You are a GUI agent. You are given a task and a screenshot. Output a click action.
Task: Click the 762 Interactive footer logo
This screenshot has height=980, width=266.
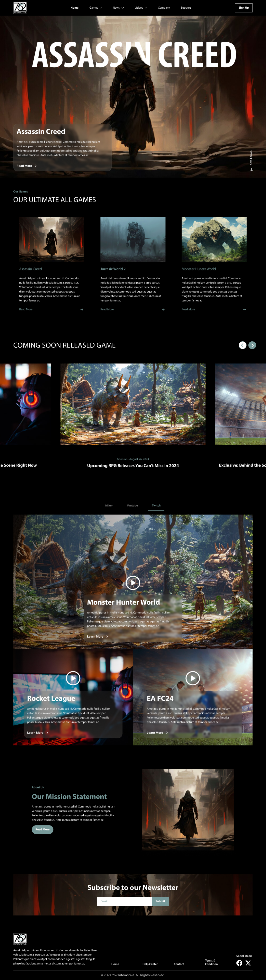click(20, 939)
